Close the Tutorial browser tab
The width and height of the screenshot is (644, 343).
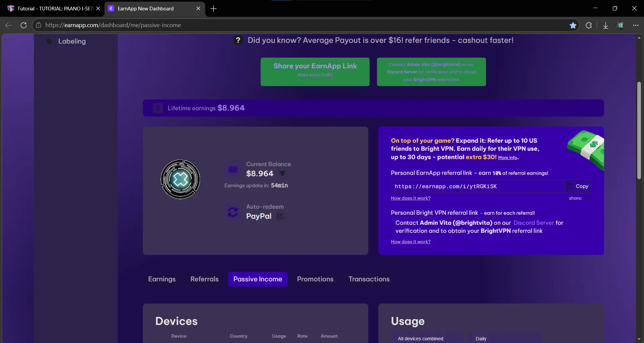click(98, 9)
